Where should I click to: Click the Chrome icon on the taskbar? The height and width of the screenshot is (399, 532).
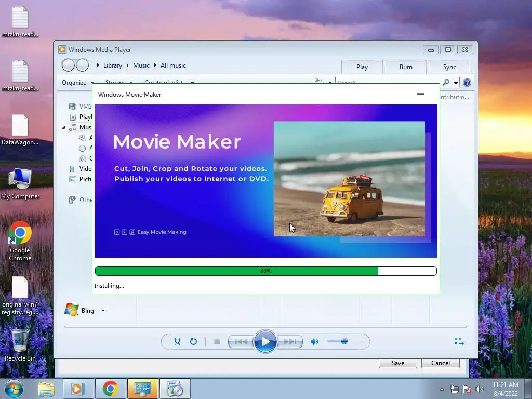(110, 389)
